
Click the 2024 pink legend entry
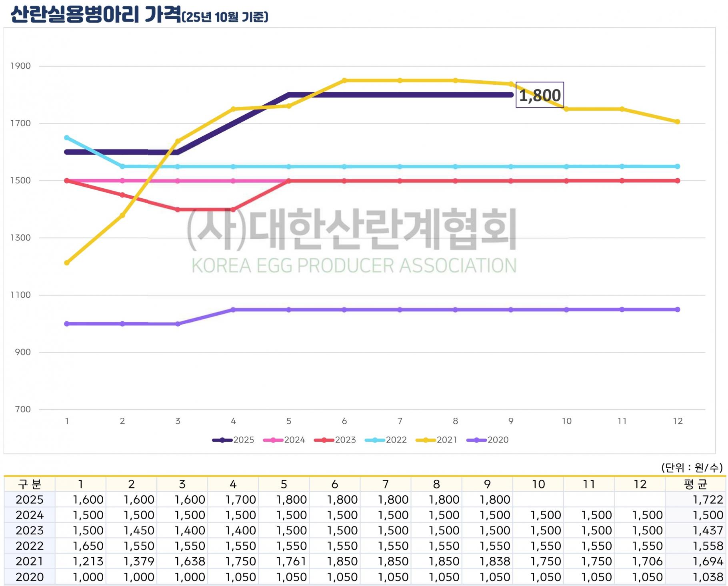(x=284, y=440)
